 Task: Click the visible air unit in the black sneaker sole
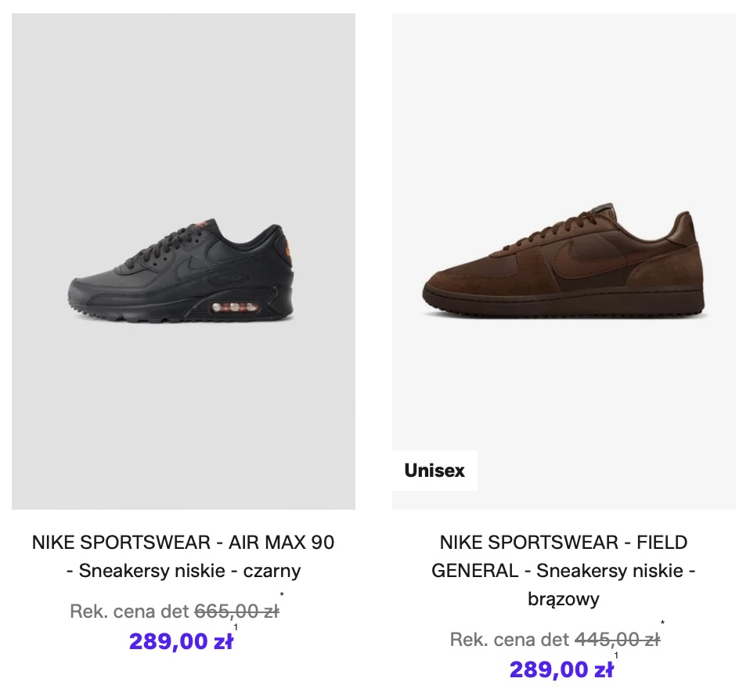pyautogui.click(x=236, y=305)
